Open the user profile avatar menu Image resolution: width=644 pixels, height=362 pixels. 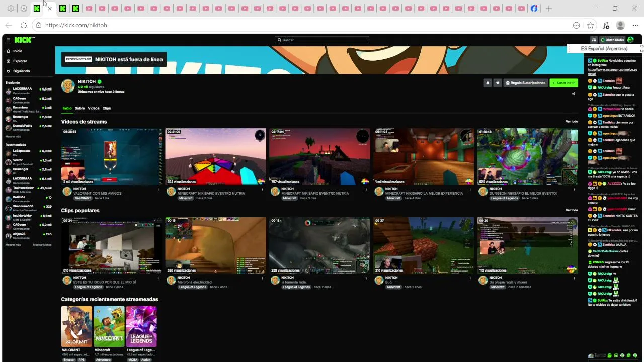[x=631, y=40]
